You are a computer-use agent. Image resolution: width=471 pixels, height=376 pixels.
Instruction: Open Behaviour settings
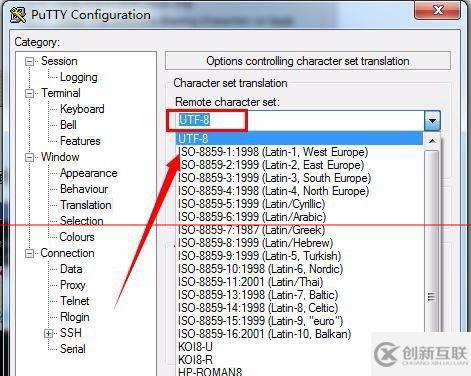[x=84, y=189]
